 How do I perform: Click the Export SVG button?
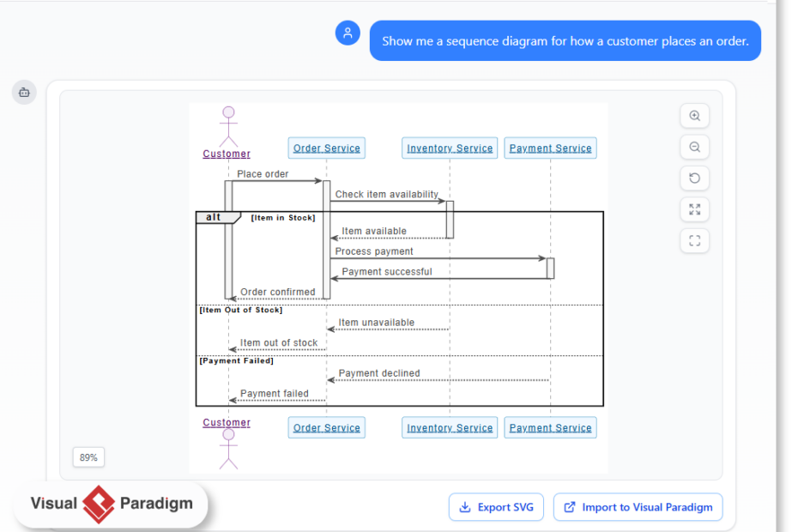[x=496, y=507]
